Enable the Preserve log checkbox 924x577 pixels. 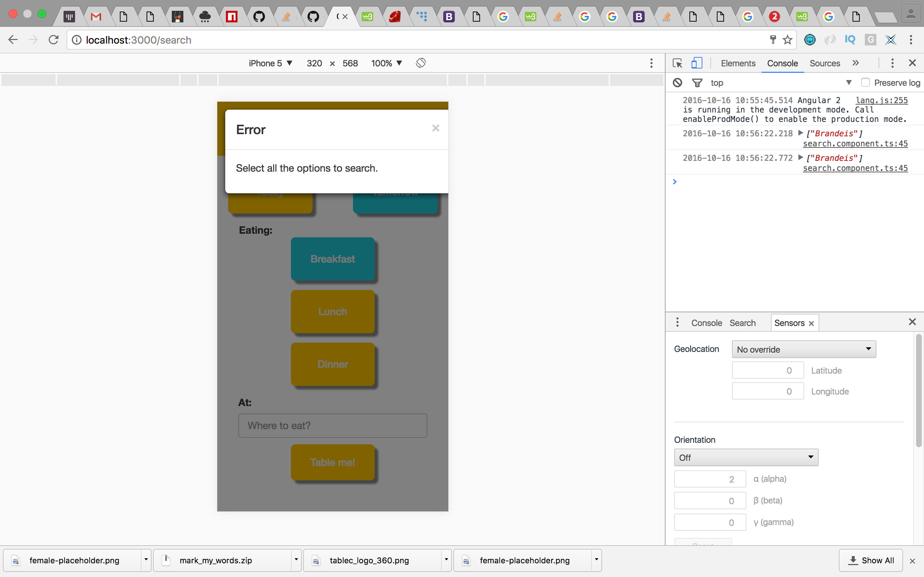click(x=865, y=83)
